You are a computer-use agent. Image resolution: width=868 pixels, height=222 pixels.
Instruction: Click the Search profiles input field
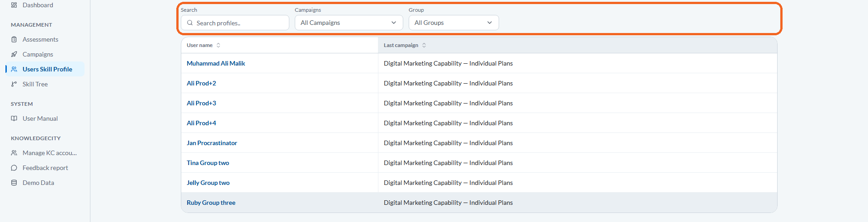(x=235, y=23)
